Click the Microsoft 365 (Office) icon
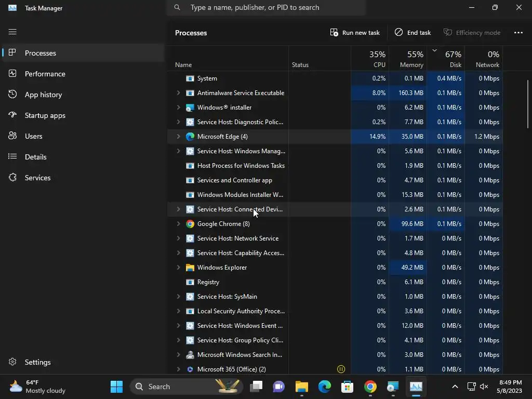This screenshot has width=532, height=399. click(x=190, y=369)
